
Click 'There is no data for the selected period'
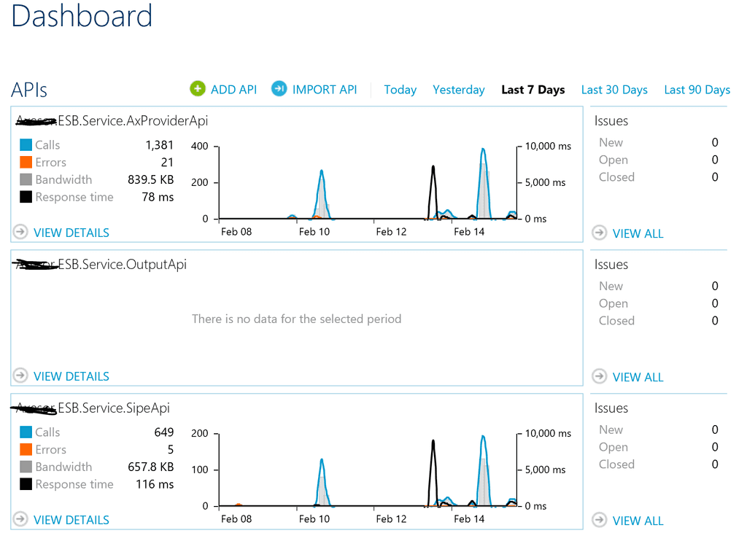[297, 319]
